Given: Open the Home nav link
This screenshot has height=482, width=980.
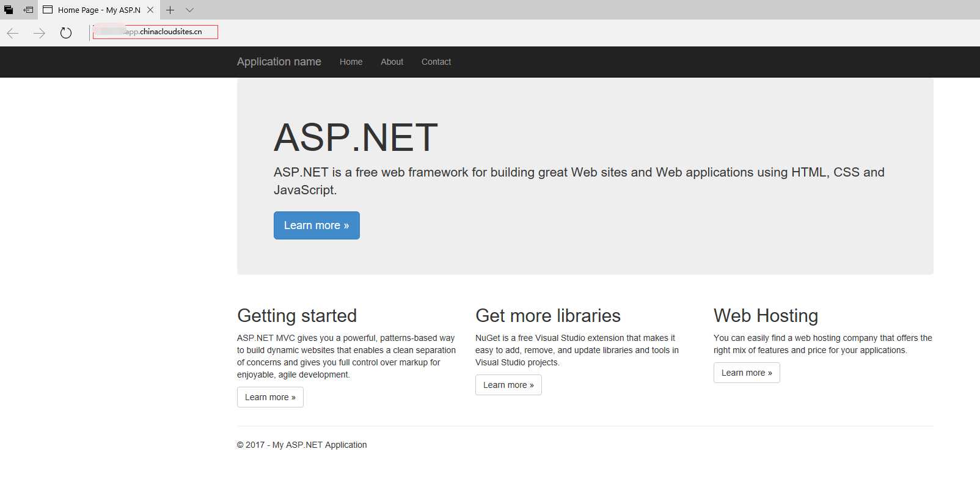Looking at the screenshot, I should (x=351, y=62).
